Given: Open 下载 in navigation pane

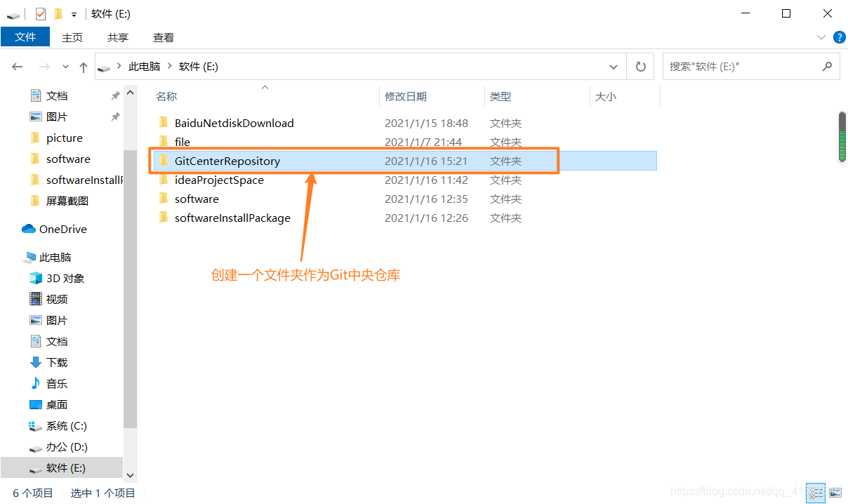Looking at the screenshot, I should [56, 362].
